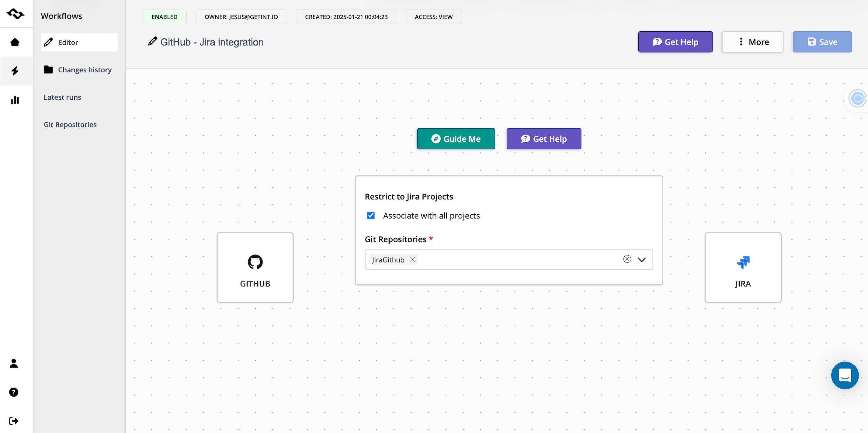868x433 pixels.
Task: Save the workflow
Action: tap(822, 42)
